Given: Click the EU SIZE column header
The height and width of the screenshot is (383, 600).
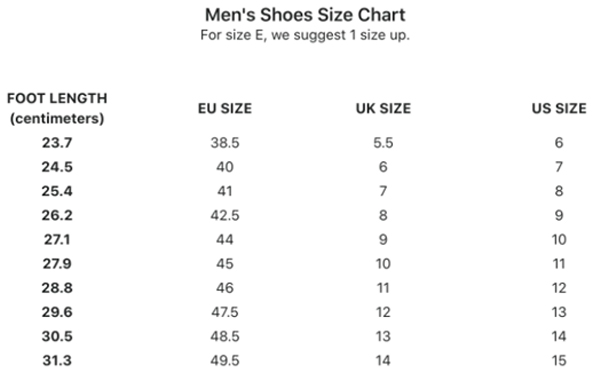Looking at the screenshot, I should pos(225,108).
